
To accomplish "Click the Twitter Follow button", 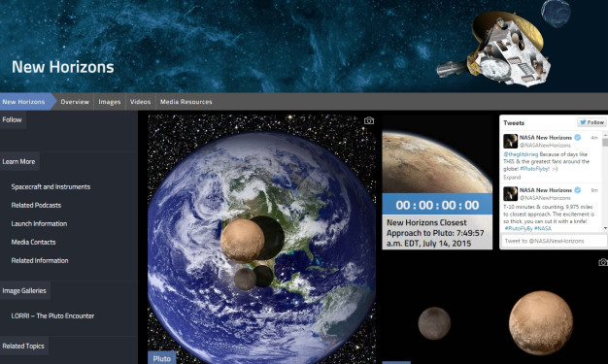I will (x=591, y=122).
